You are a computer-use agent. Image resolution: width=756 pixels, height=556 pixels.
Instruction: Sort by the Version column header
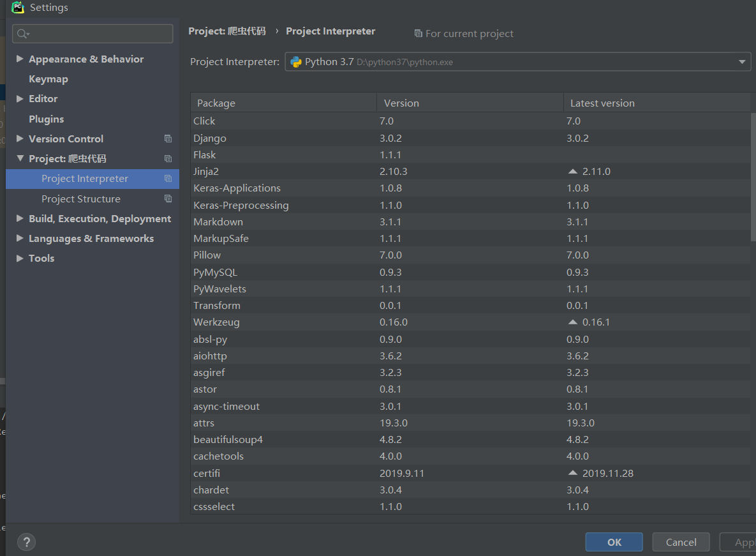(470, 103)
